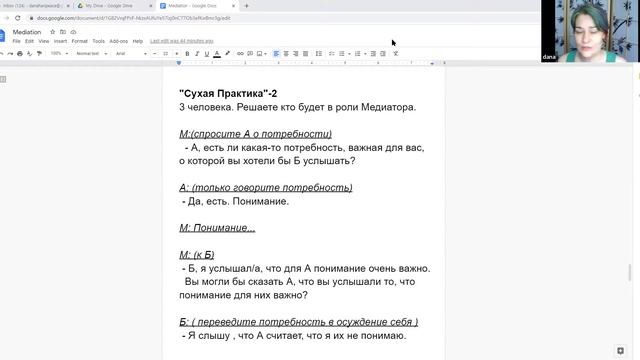Set center text alignment

point(286,53)
